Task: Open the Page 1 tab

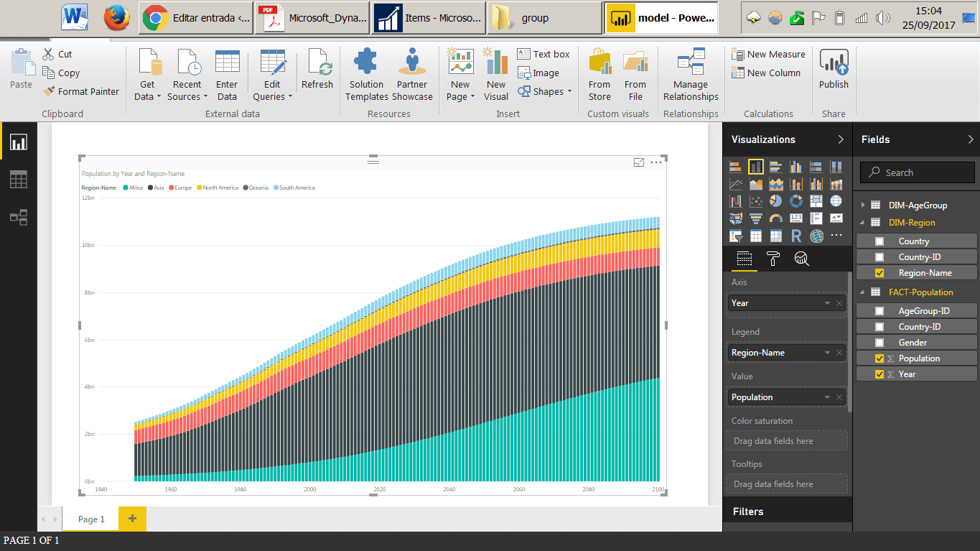Action: coord(91,519)
